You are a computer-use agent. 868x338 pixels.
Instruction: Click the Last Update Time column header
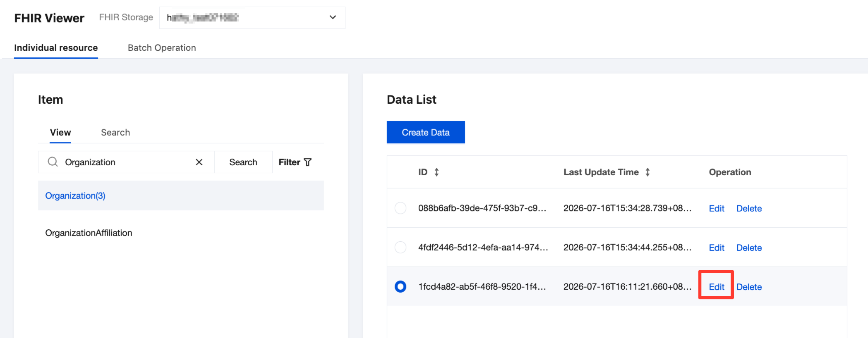(601, 172)
